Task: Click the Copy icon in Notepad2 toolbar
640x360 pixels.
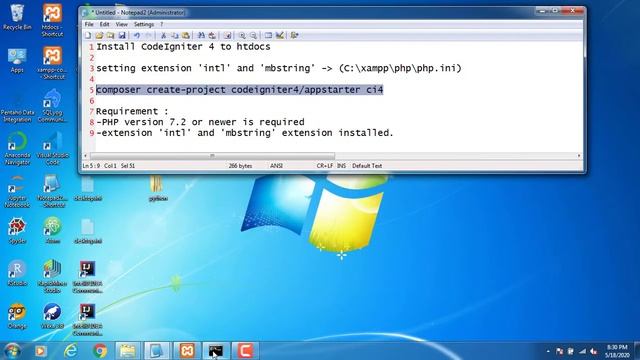Action: coord(175,36)
